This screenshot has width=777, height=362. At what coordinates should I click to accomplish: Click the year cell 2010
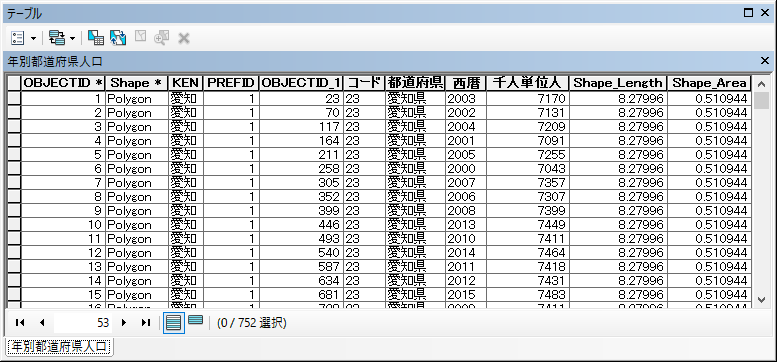[465, 239]
